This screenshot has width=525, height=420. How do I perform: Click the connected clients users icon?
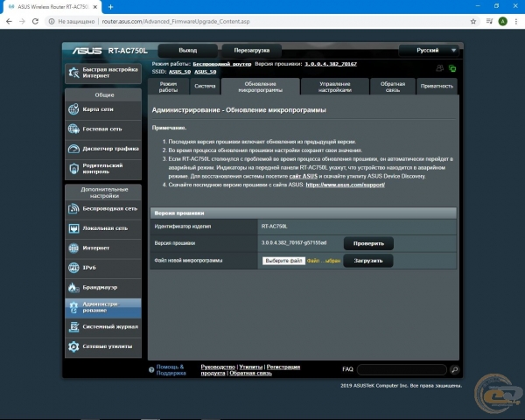(x=440, y=68)
